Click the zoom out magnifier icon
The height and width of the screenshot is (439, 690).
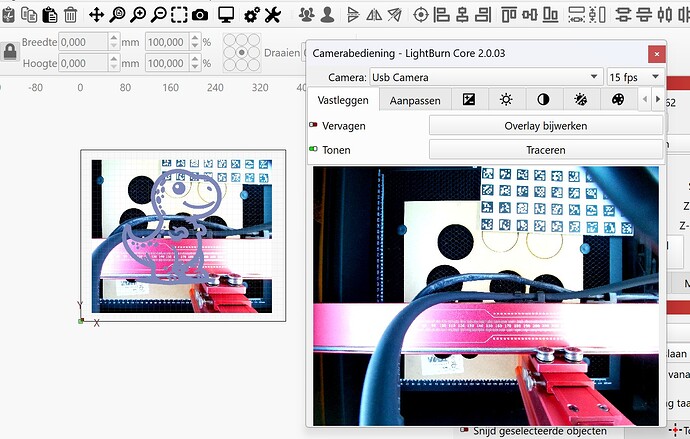tap(159, 15)
